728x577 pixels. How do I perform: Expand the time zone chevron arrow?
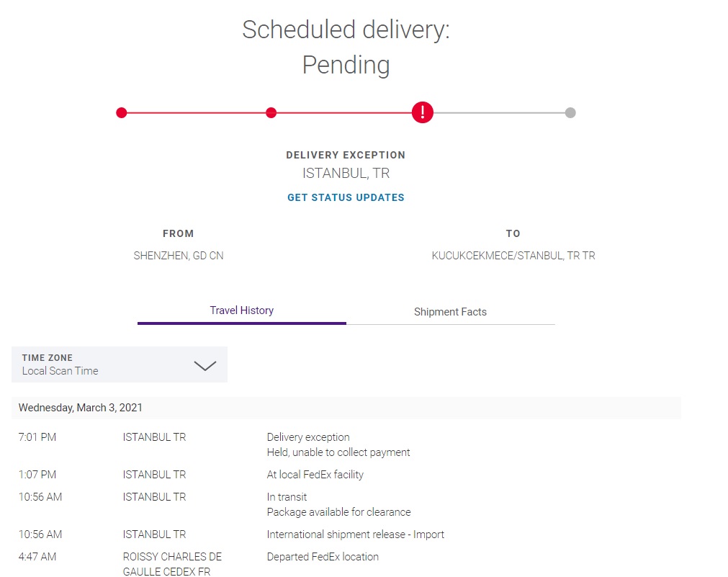205,366
